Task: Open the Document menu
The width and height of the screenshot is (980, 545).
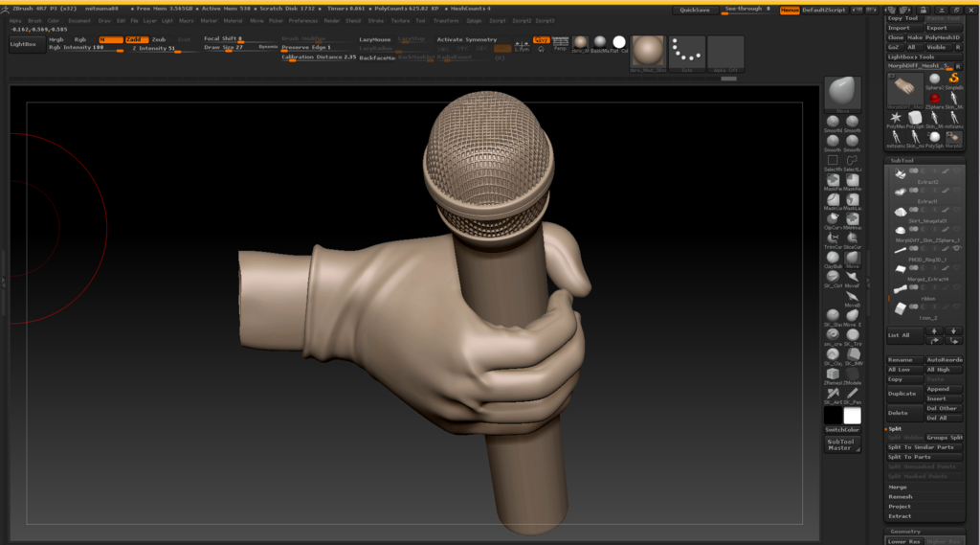Action: click(x=79, y=21)
